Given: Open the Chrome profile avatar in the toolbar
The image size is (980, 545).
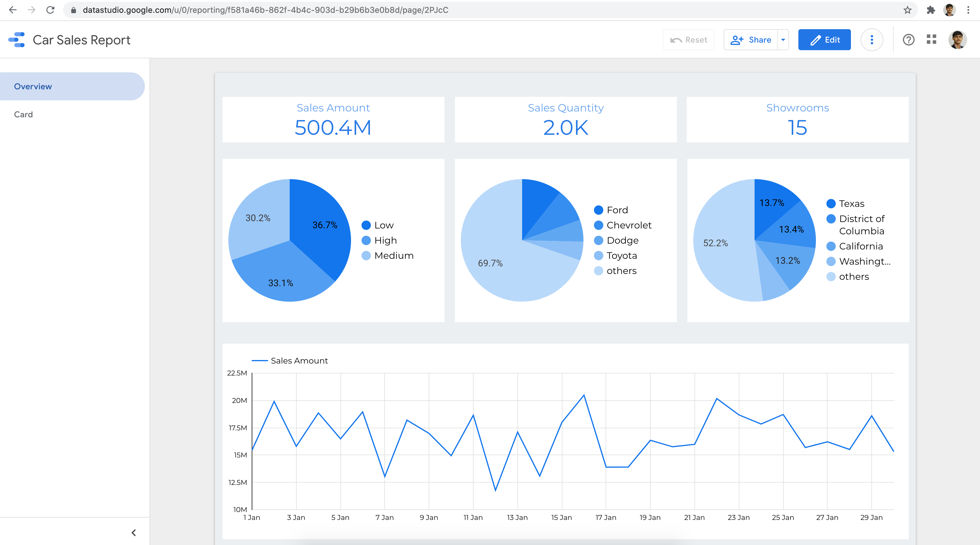Looking at the screenshot, I should 950,10.
